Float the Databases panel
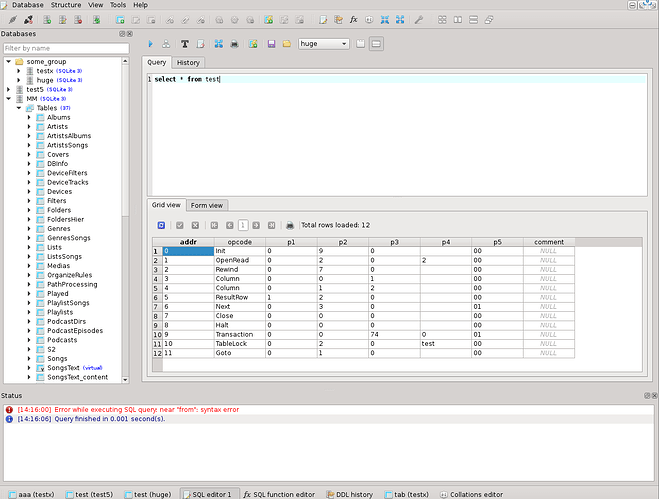Image resolution: width=659 pixels, height=499 pixels. coord(122,34)
